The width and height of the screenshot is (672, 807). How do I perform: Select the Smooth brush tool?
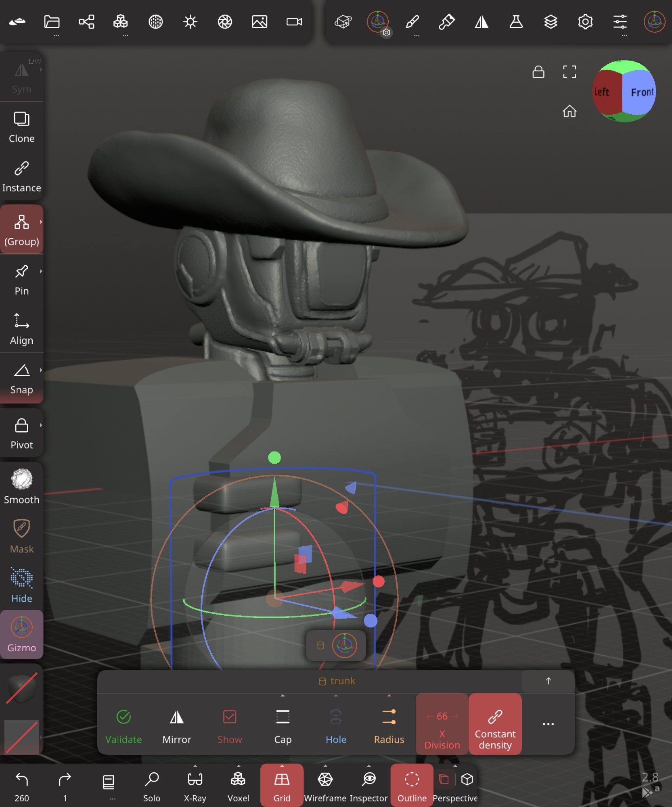coord(22,486)
